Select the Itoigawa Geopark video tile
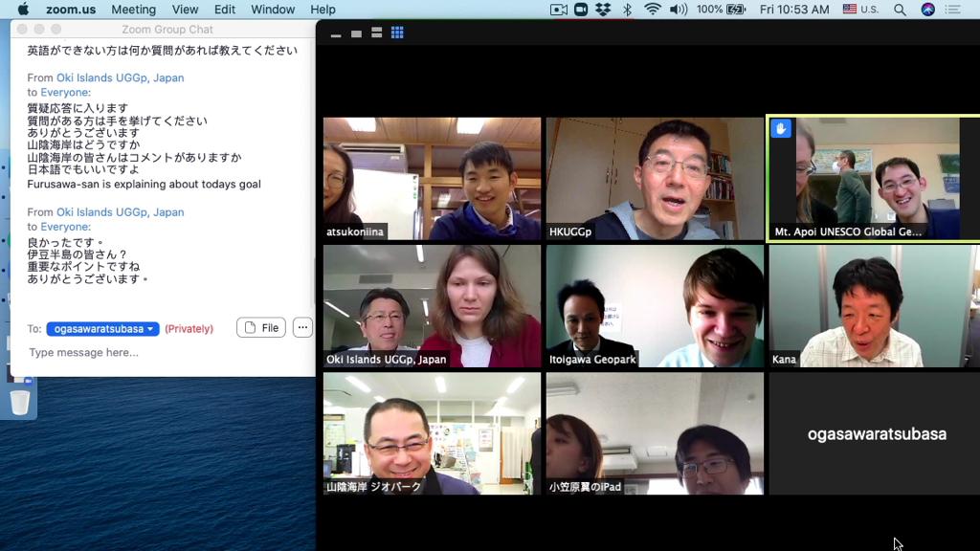Viewport: 980px width, 551px height. point(655,306)
